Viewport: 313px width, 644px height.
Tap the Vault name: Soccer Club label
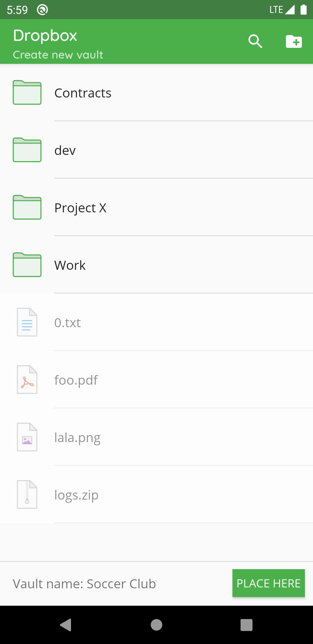(84, 584)
